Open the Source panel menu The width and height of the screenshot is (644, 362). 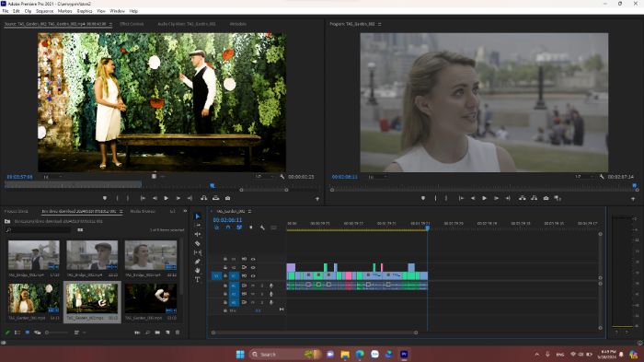110,24
